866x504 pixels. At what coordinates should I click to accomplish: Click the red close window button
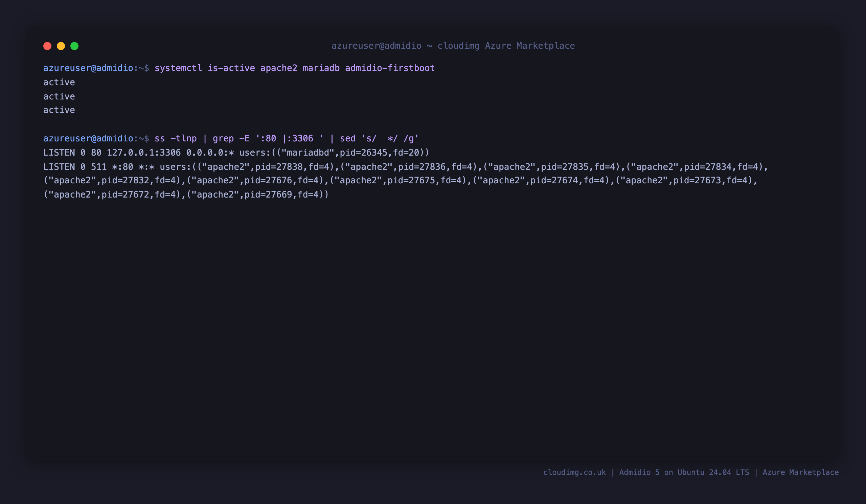click(x=47, y=46)
